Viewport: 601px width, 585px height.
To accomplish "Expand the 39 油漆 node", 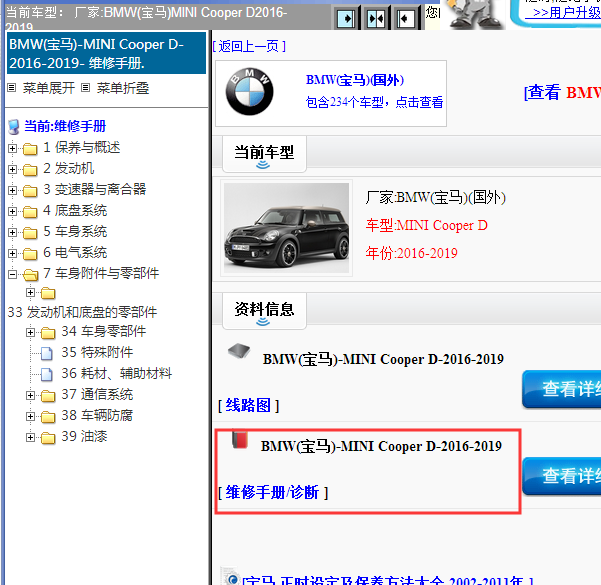I will (30, 438).
